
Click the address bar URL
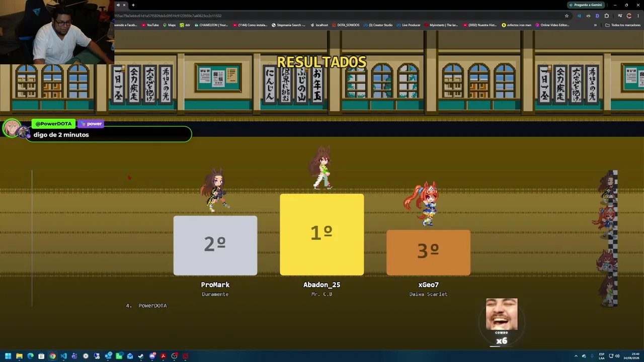tap(168, 16)
